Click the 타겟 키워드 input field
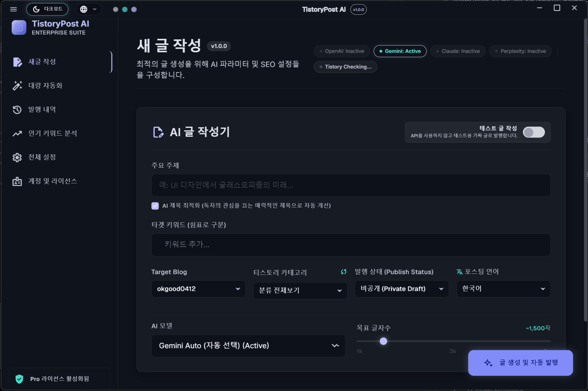Screen dimensions: 588x391 coord(351,245)
